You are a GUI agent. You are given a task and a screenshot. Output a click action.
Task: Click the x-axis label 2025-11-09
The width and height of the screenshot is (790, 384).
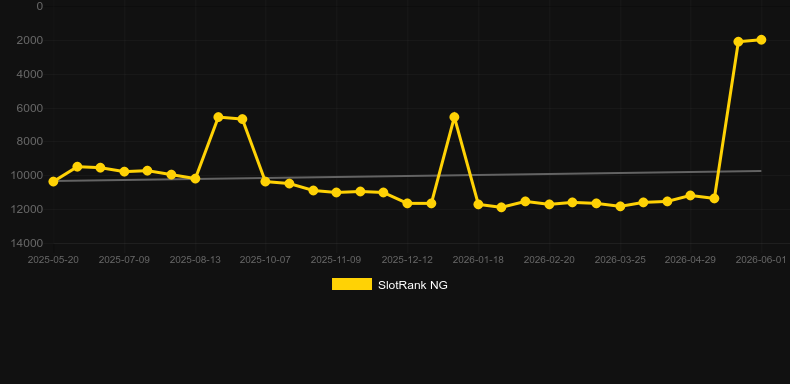[336, 260]
